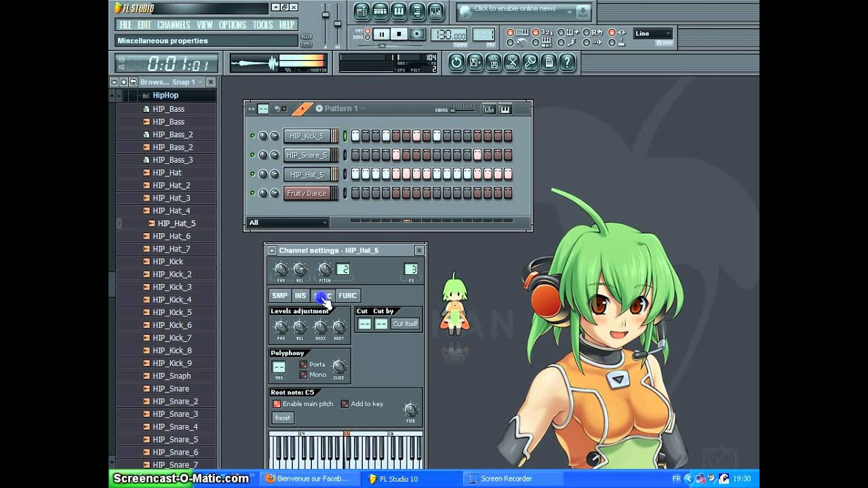
Task: Click the HIP_Kick_5 channel button
Action: (307, 136)
